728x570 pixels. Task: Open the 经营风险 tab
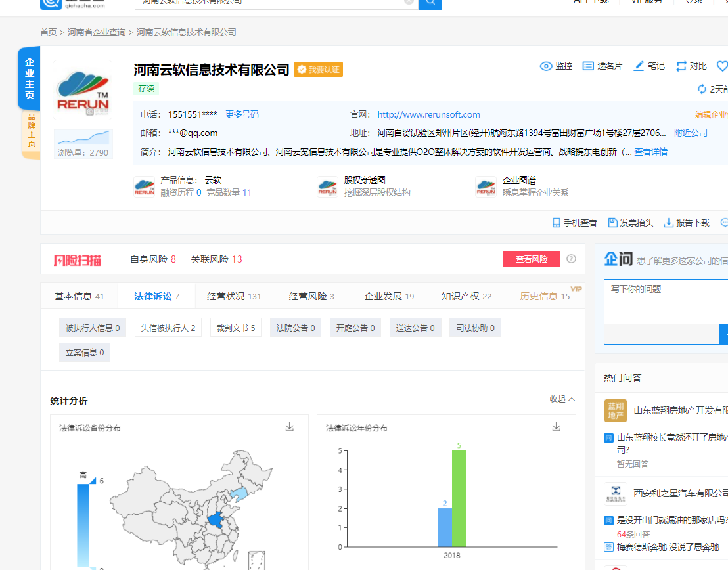point(311,296)
